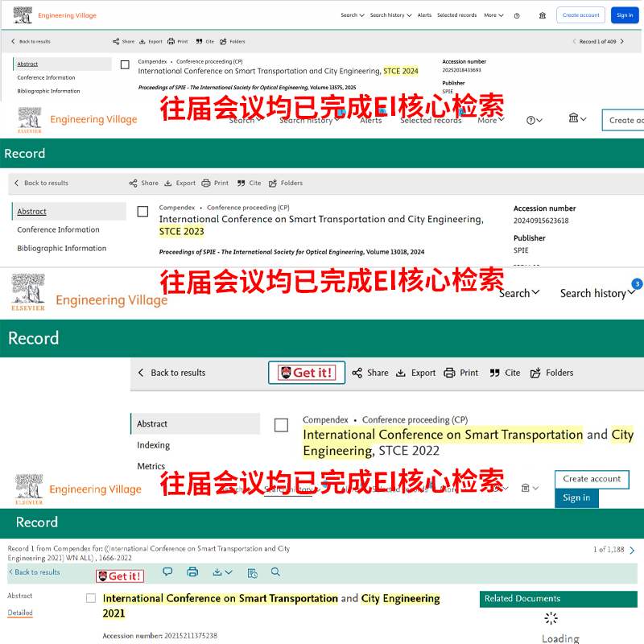Click the Share icon in the STCE 2023 record toolbar

click(x=133, y=184)
